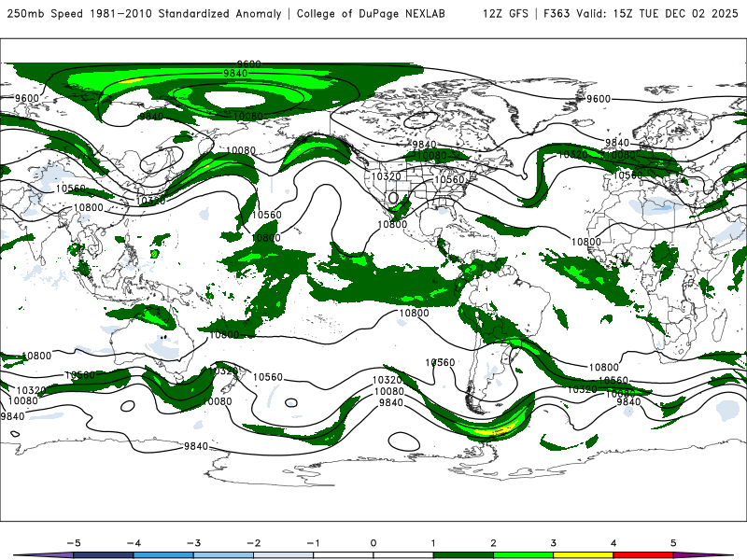Click the '1981-2010 Standardized Anomaly' title text
This screenshot has width=747, height=560.
pos(186,14)
